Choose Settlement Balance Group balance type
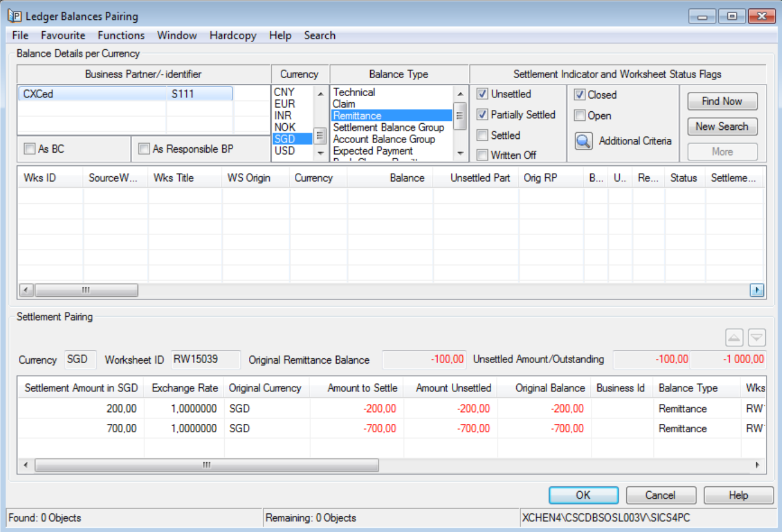Viewport: 782px width, 532px height. [x=388, y=127]
